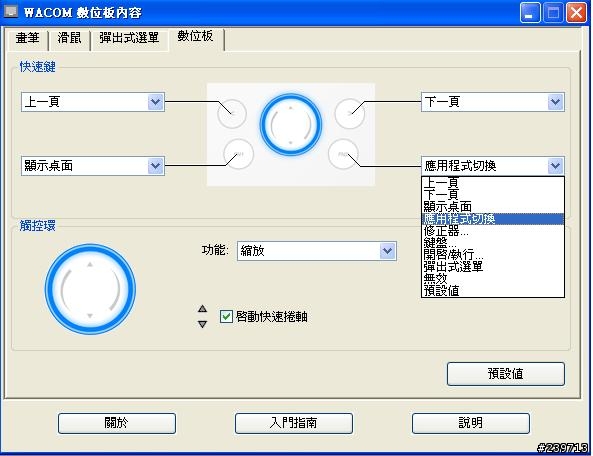The height and width of the screenshot is (456, 593).
Task: Click the upper-left express key in tablet diagram
Action: [232, 113]
